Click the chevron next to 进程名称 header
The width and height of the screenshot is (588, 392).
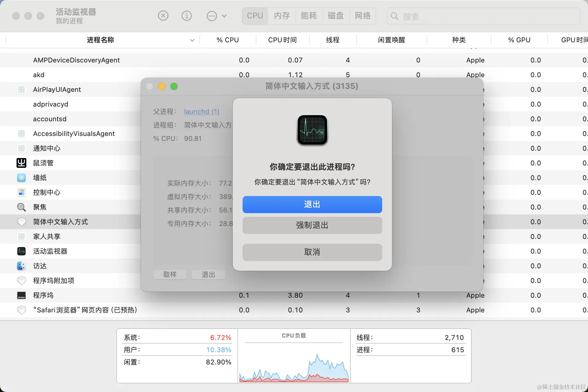pos(192,40)
